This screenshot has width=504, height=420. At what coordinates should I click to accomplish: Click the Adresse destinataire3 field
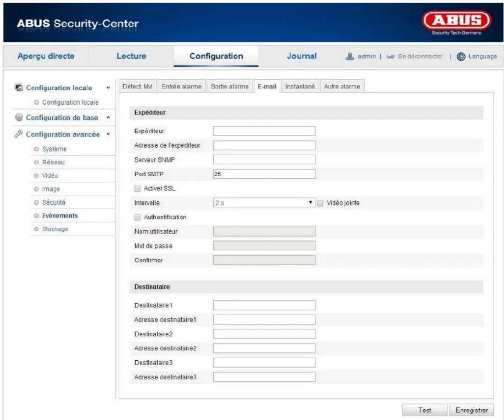264,377
